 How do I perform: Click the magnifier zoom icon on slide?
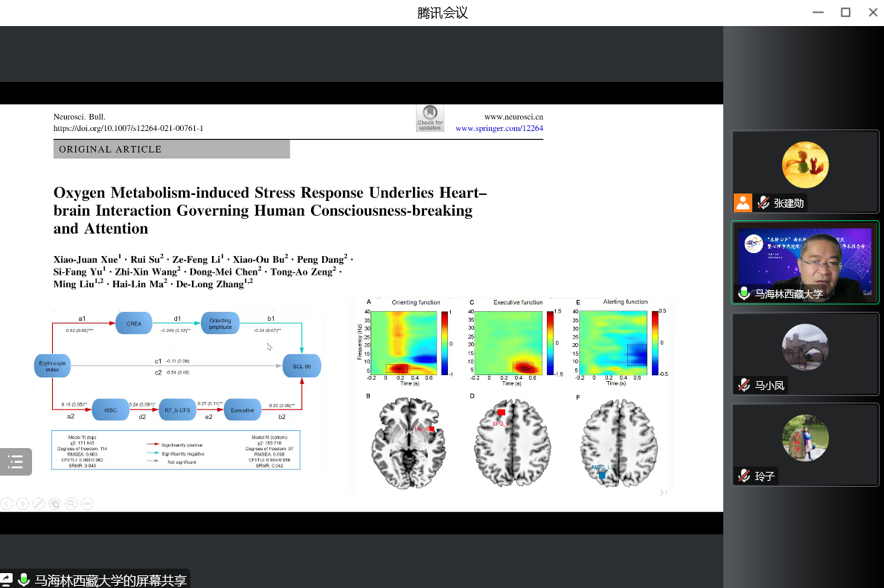[x=71, y=504]
